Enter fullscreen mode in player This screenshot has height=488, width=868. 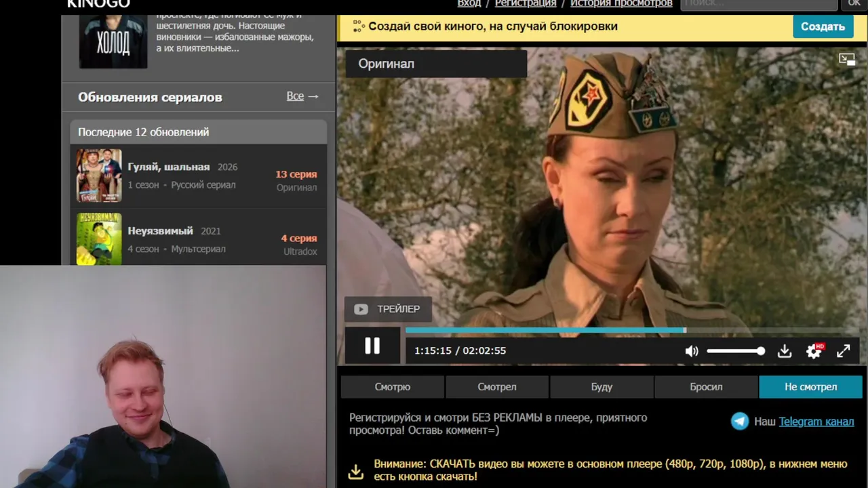pos(844,351)
